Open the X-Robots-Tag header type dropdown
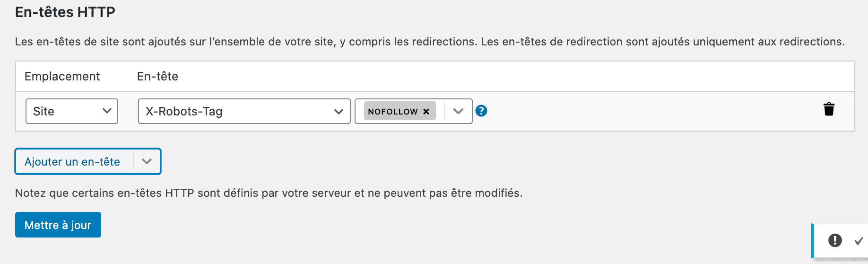868x264 pixels. [x=244, y=111]
